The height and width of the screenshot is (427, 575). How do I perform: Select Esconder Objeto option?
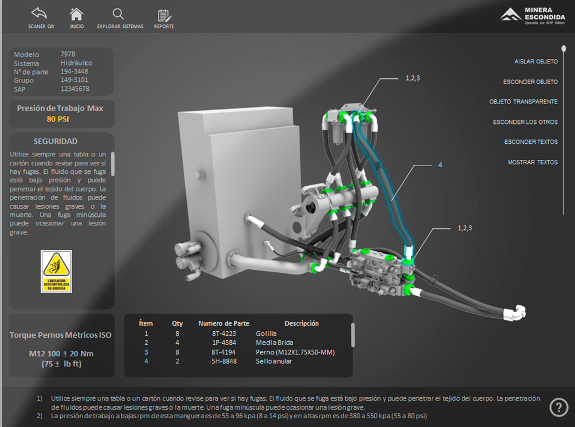[x=530, y=82]
